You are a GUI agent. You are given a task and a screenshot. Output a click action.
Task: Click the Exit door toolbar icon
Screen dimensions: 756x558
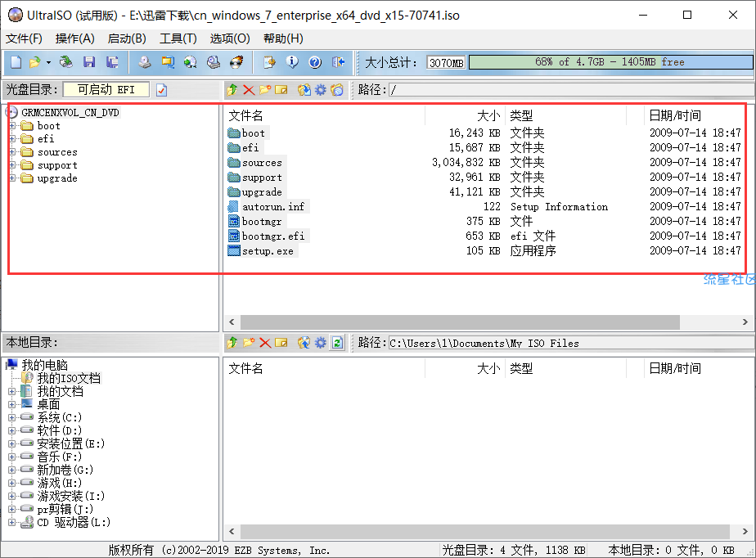(x=339, y=62)
